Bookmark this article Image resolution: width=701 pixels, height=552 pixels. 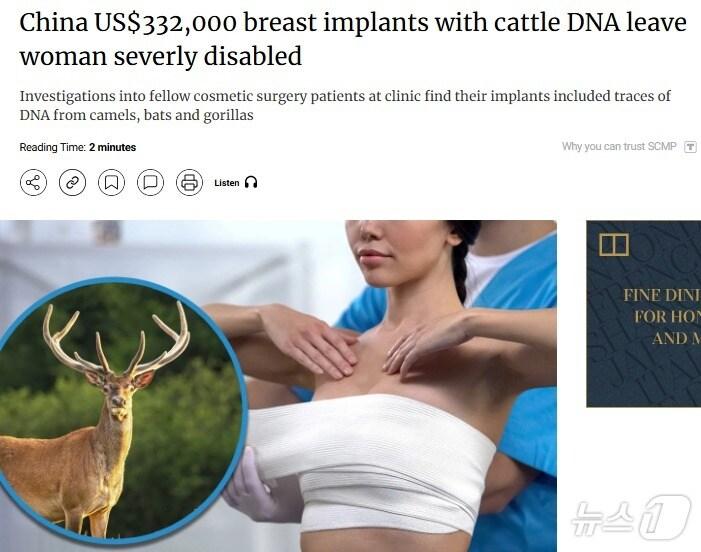111,183
